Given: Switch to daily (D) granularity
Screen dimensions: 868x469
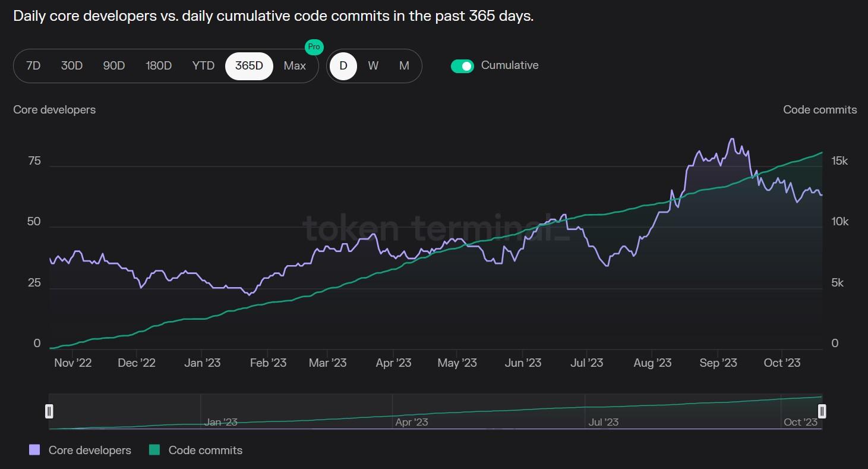Looking at the screenshot, I should tap(343, 66).
